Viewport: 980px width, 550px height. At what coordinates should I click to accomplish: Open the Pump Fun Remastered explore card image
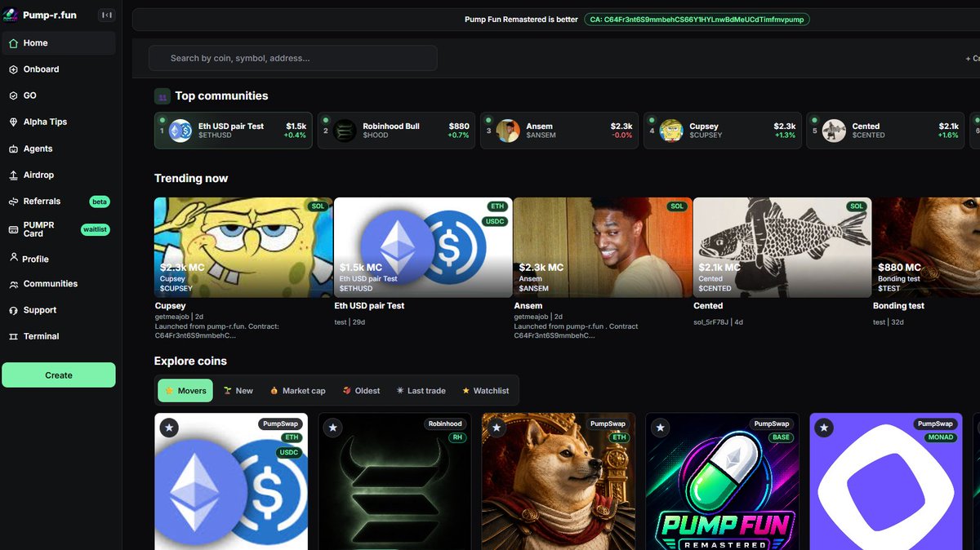click(x=722, y=481)
